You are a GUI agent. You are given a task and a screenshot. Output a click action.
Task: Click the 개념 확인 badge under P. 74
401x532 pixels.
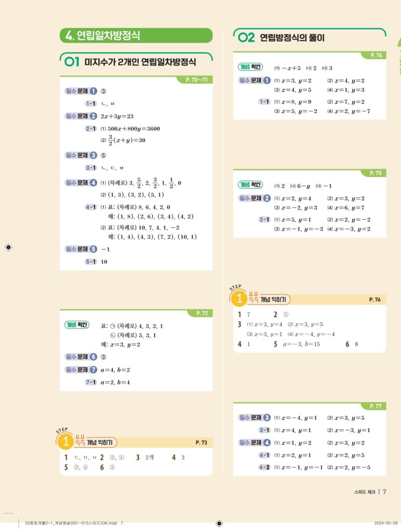point(250,68)
